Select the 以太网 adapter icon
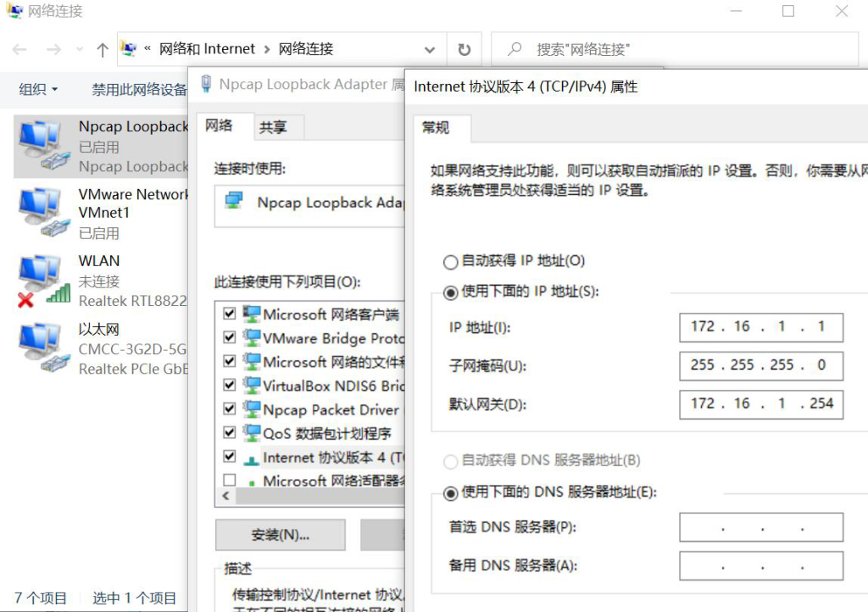The width and height of the screenshot is (868, 612). point(44,348)
